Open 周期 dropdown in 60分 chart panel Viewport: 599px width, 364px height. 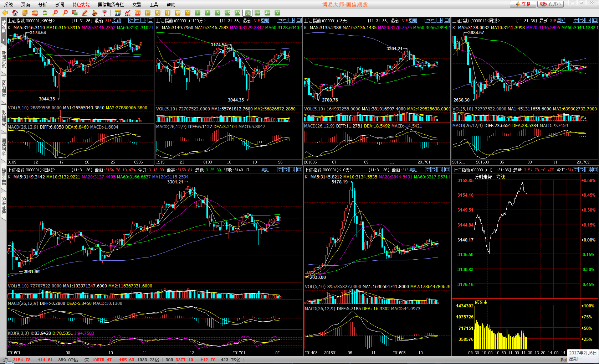(x=117, y=21)
